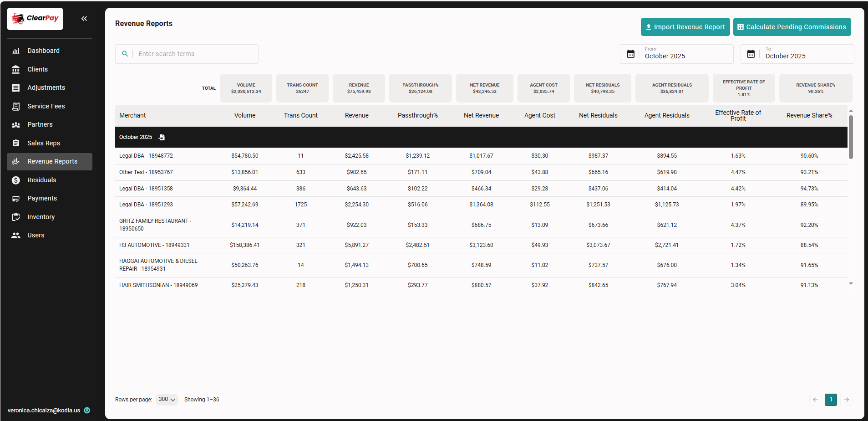The image size is (868, 421).
Task: Click the power icon next to user email
Action: tap(87, 410)
